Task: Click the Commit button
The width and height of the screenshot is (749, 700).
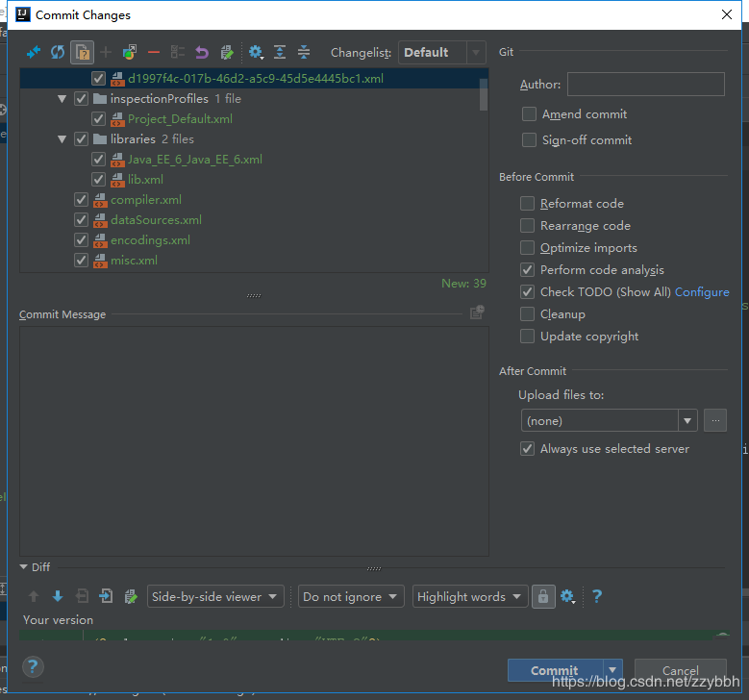Action: point(555,670)
